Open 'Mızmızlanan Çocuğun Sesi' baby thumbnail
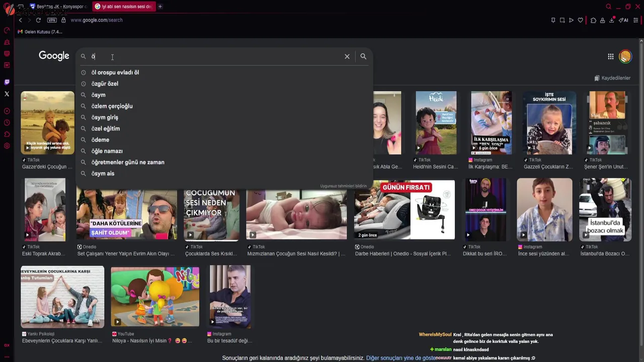The height and width of the screenshot is (362, 644). [x=296, y=215]
